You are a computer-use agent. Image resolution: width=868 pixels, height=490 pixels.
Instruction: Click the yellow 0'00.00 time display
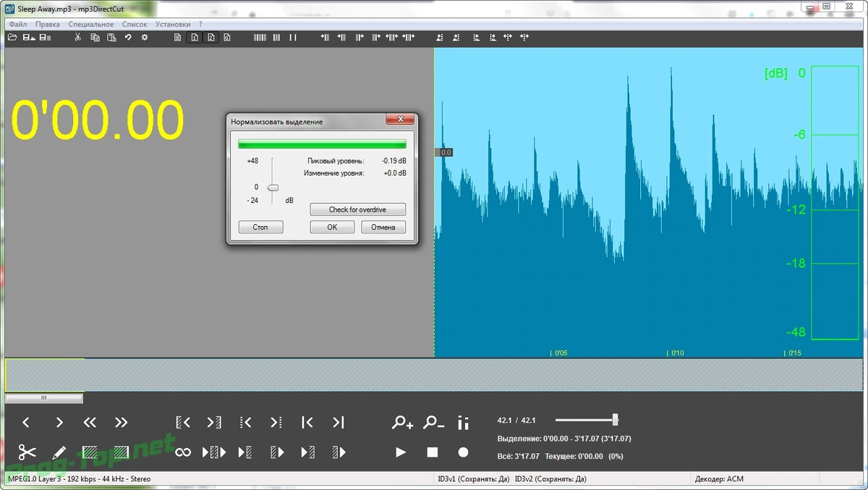[x=98, y=119]
